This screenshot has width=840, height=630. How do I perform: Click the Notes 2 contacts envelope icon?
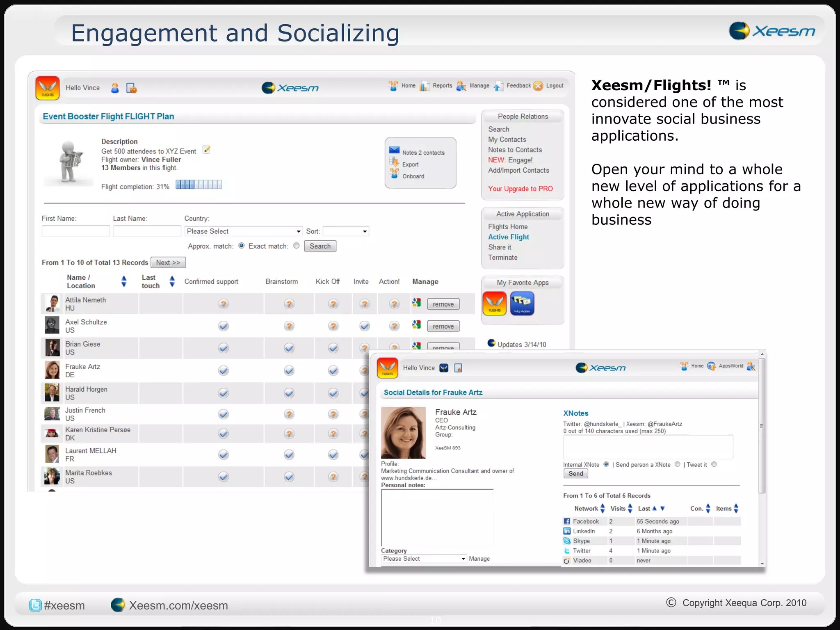394,150
